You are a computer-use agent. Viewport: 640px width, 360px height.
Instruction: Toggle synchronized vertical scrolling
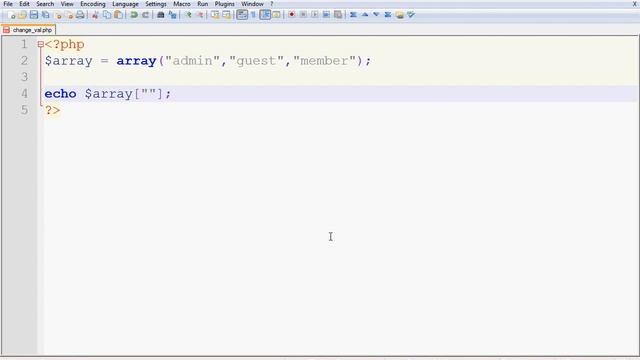click(x=215, y=15)
